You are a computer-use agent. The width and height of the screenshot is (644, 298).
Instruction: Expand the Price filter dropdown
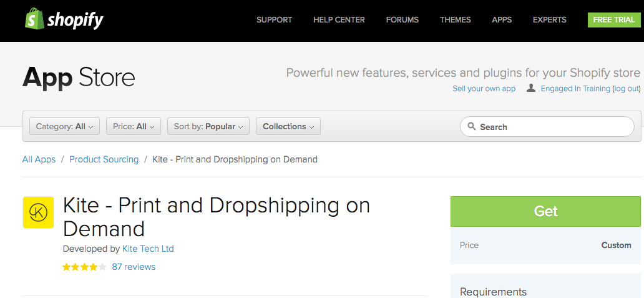[134, 126]
